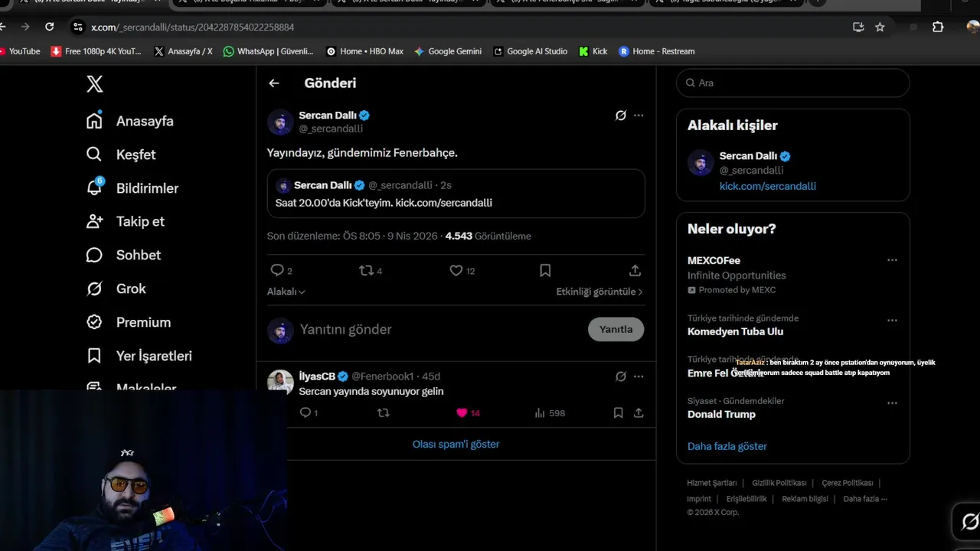980x551 pixels.
Task: Click the Ara search field
Action: pyautogui.click(x=793, y=83)
